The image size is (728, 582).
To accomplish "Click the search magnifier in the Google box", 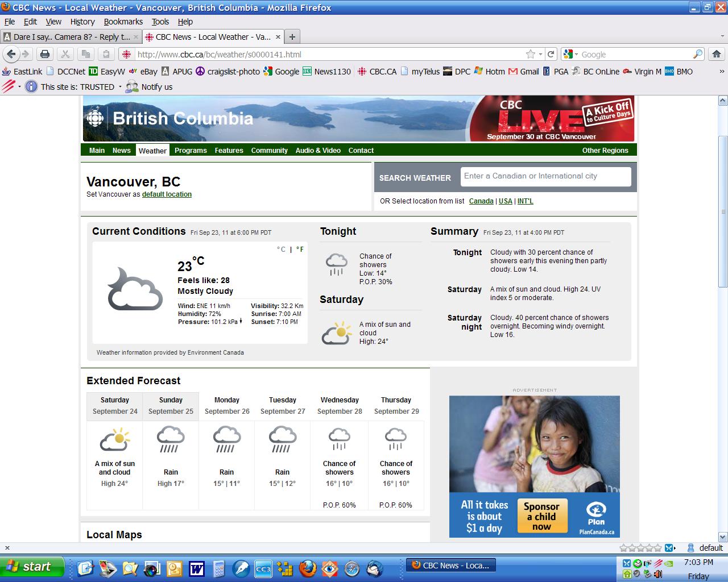I will coord(698,54).
